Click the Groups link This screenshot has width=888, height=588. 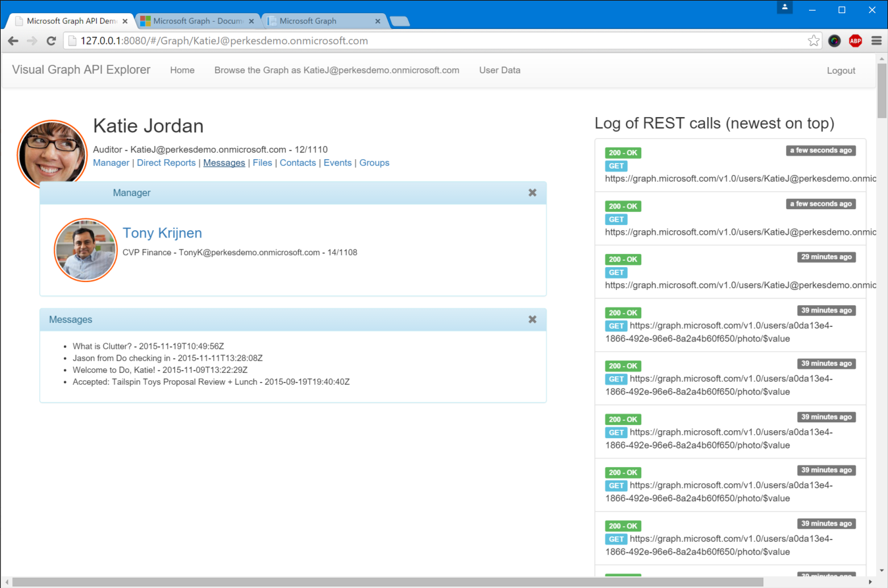pyautogui.click(x=375, y=162)
